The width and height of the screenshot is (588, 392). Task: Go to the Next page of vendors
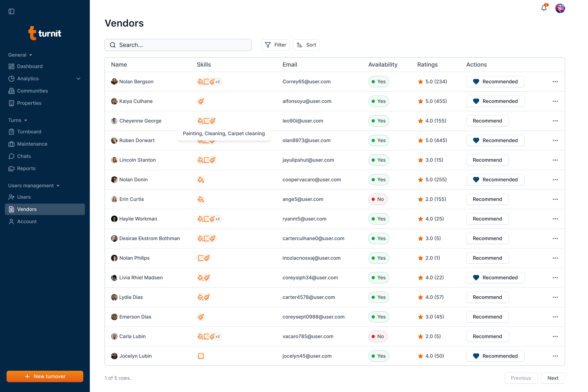point(553,378)
